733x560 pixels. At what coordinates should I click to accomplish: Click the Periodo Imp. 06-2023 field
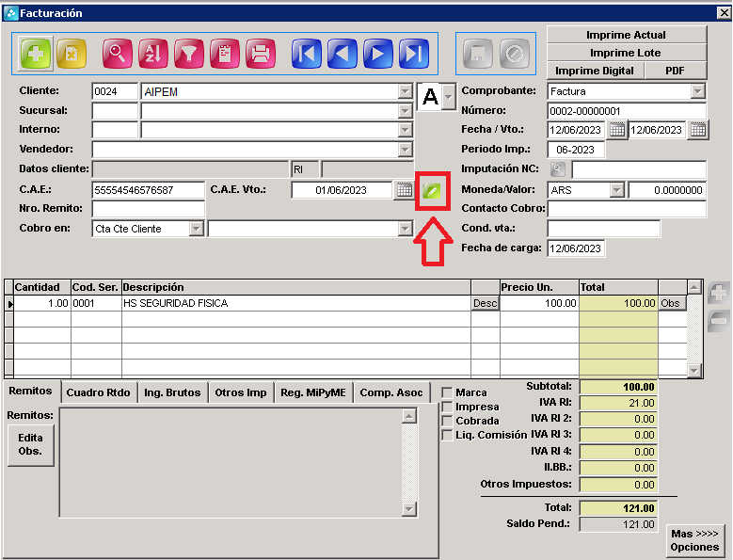pos(576,150)
